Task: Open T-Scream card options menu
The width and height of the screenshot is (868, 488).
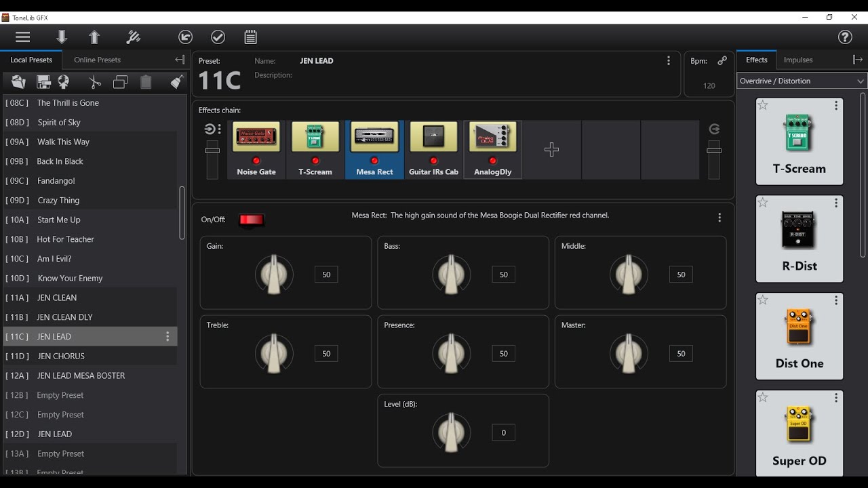Action: pyautogui.click(x=836, y=106)
